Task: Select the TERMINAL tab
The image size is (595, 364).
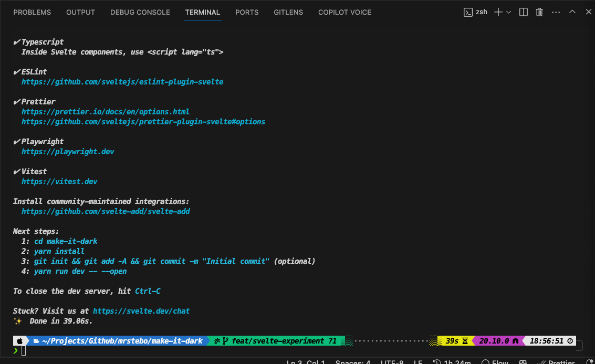Action: tap(203, 12)
